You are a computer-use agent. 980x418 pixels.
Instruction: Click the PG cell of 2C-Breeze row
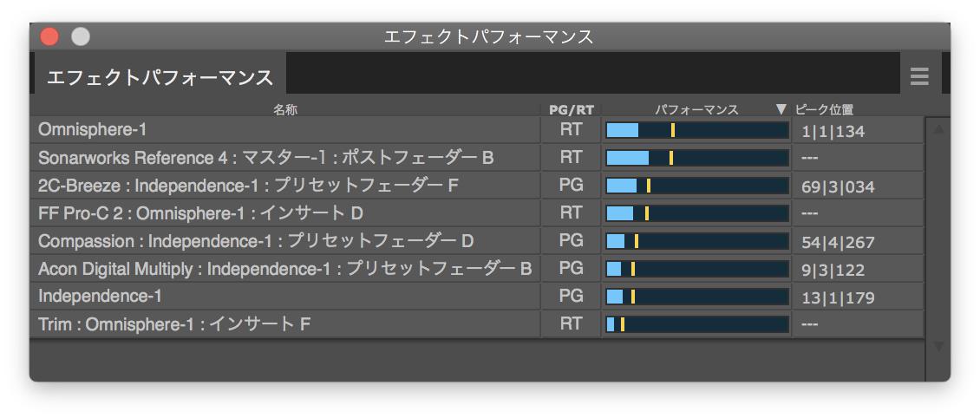(572, 186)
